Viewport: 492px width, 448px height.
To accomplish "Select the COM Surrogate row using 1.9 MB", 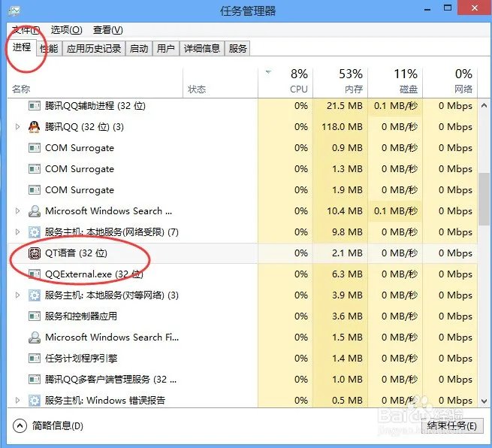I will pyautogui.click(x=242, y=190).
